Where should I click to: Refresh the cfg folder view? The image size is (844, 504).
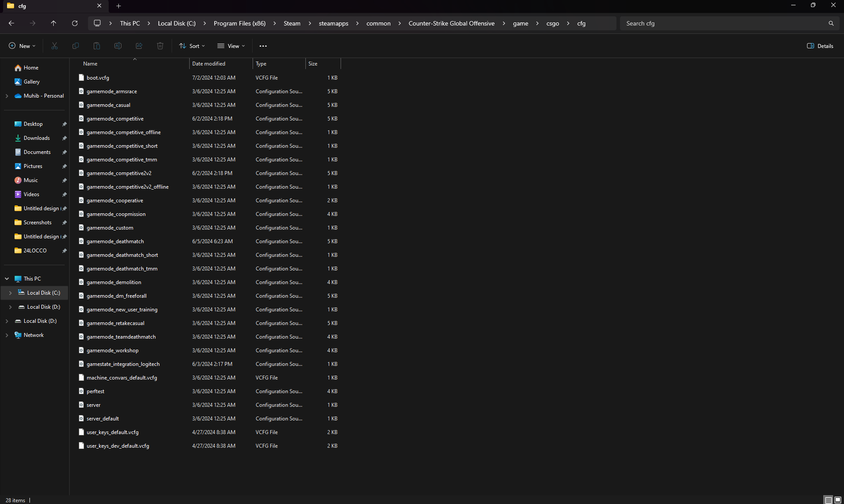[x=75, y=23]
